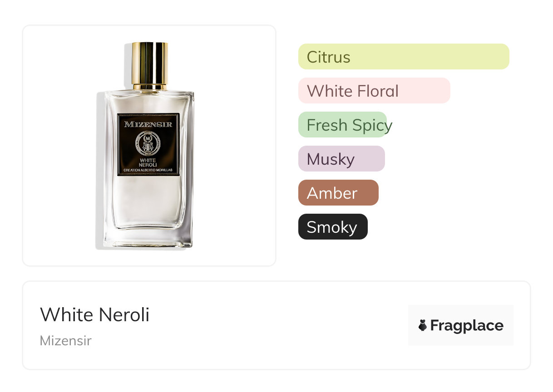Click the round emblem on bottle label
This screenshot has width=553, height=392.
tap(148, 143)
